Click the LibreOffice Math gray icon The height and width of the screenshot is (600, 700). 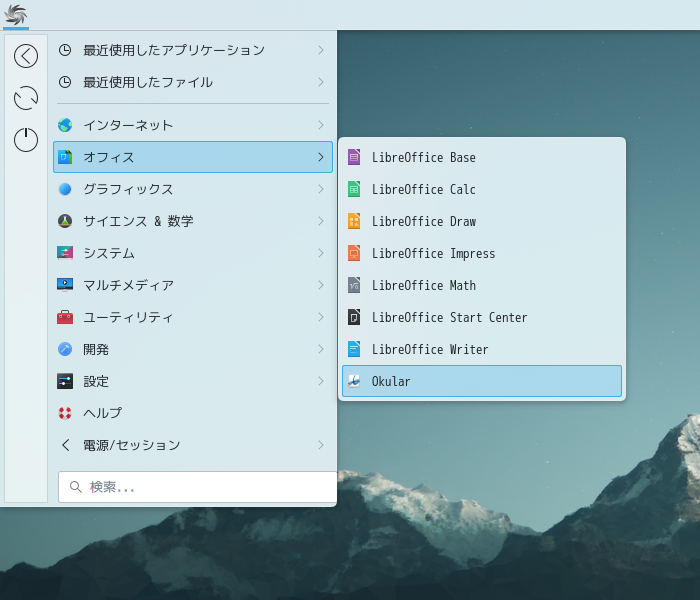tap(354, 285)
